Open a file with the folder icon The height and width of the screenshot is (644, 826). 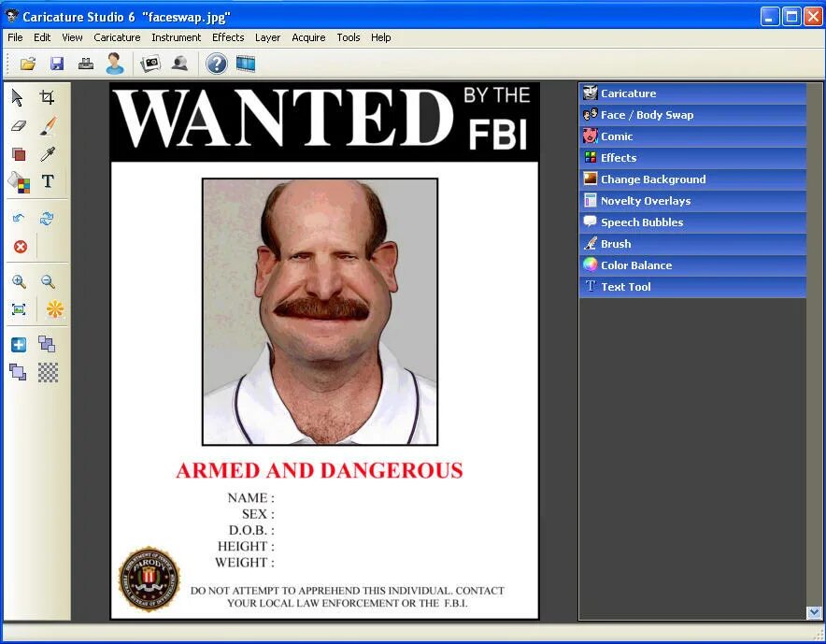point(28,64)
